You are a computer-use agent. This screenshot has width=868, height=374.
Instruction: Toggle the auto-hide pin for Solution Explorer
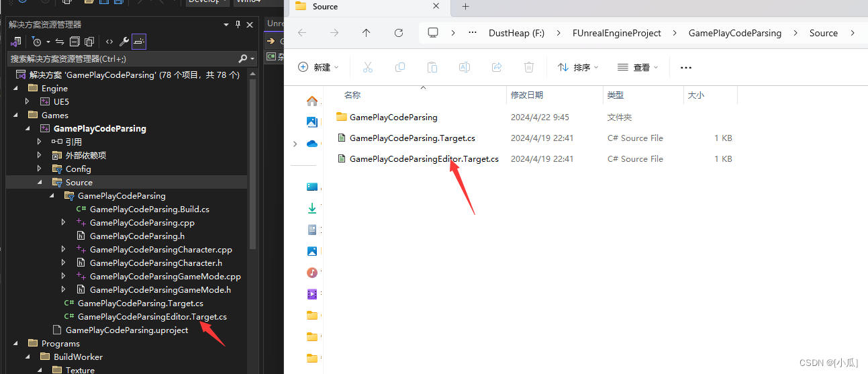tap(238, 24)
